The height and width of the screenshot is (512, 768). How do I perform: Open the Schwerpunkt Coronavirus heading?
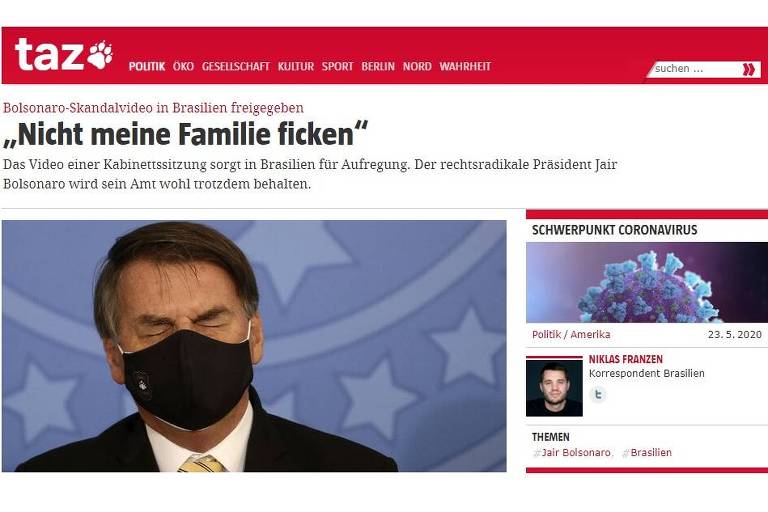pos(615,230)
